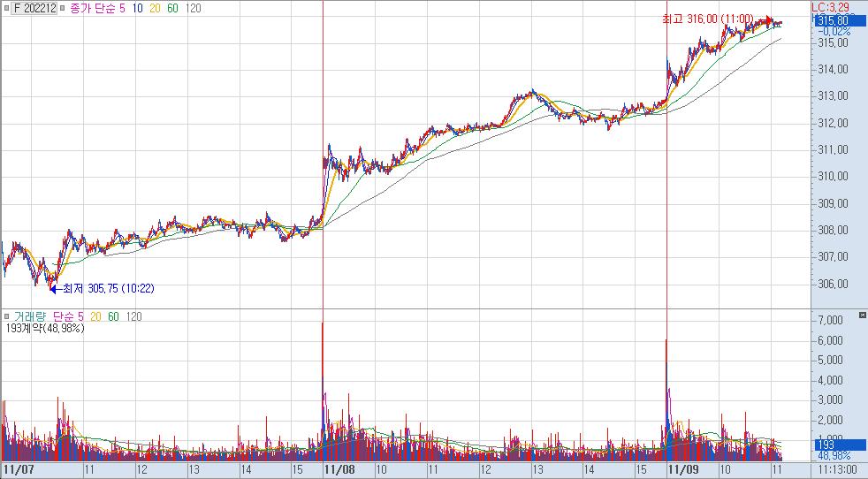Click the 309,00 price axis label
Viewport: 868px width, 479px height.
(x=833, y=203)
